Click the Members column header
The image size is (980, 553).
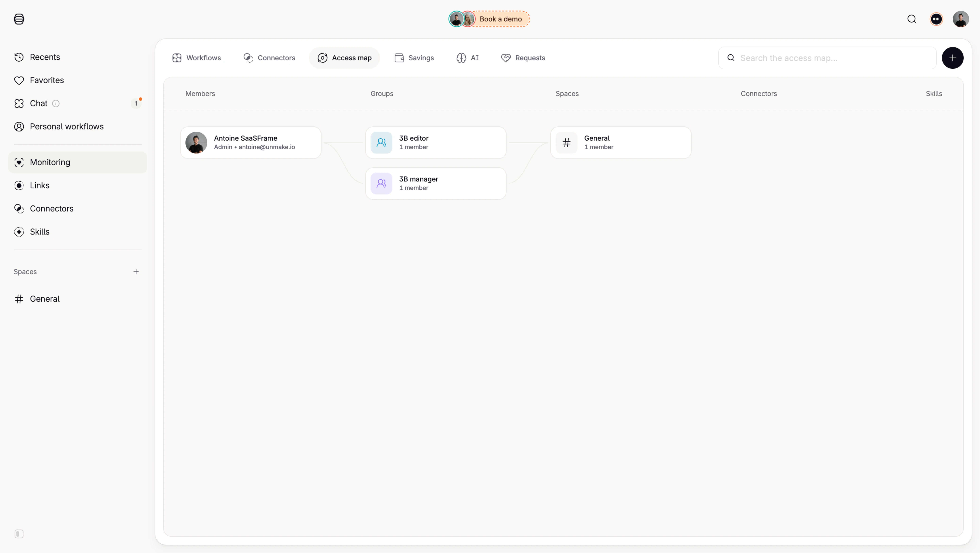200,94
